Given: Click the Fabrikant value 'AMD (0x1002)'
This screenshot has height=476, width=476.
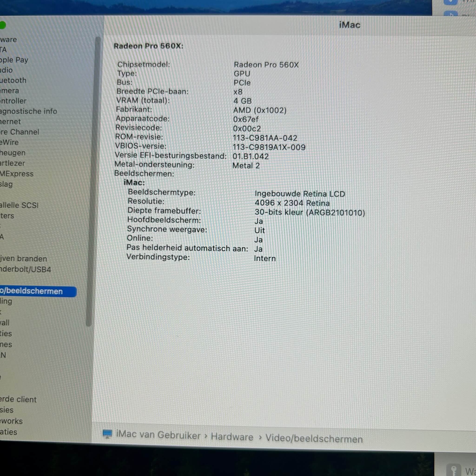Looking at the screenshot, I should click(x=260, y=110).
